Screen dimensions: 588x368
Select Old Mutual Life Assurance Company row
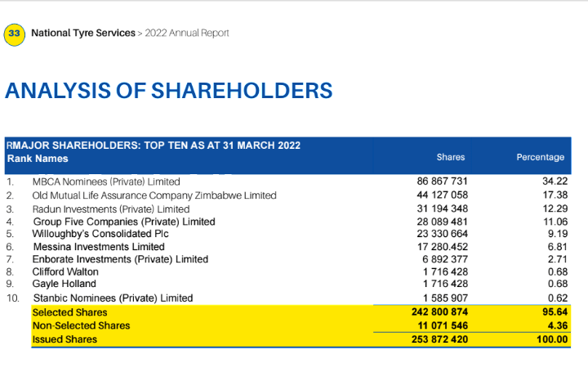(x=154, y=195)
